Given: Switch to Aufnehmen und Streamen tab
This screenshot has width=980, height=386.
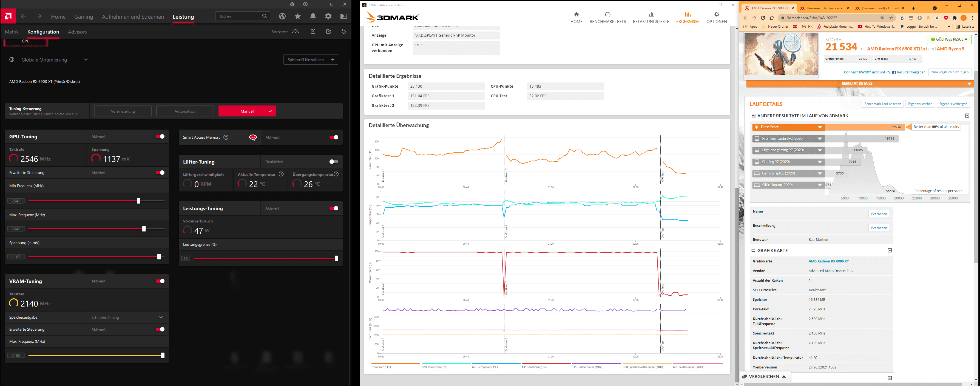Looking at the screenshot, I should [x=133, y=17].
